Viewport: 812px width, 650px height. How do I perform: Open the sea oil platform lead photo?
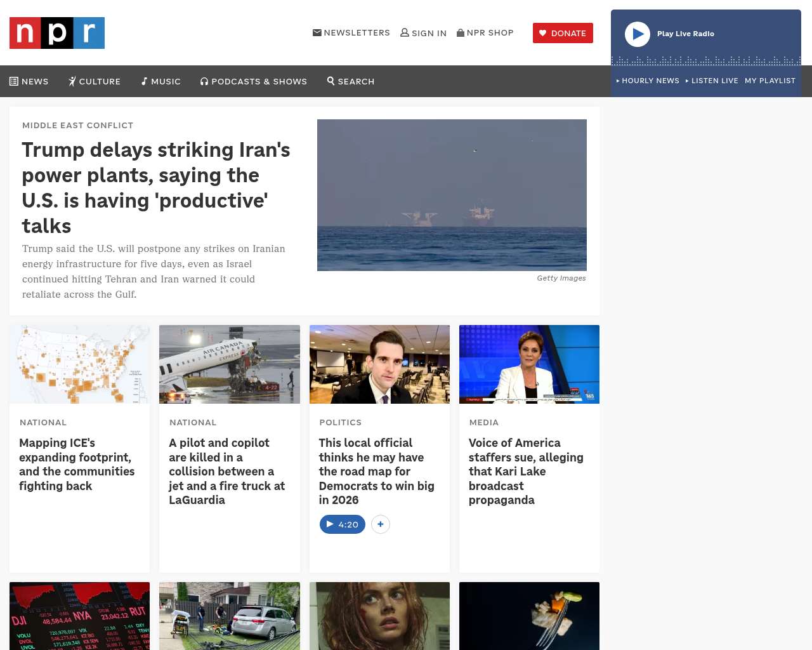click(x=452, y=195)
